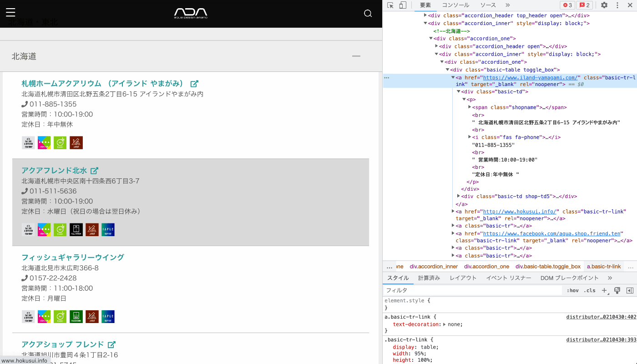Toggle the rendering emulation paintbrush icon

pyautogui.click(x=617, y=290)
